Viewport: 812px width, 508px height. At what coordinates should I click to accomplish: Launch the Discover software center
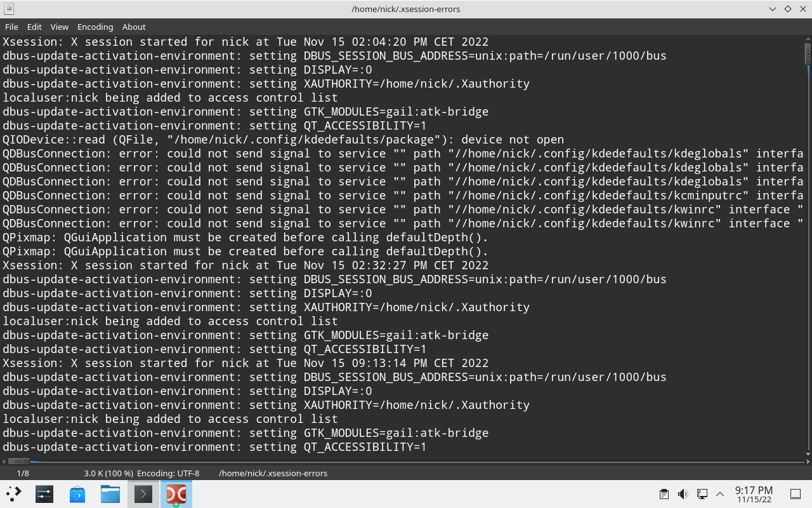pos(77,493)
